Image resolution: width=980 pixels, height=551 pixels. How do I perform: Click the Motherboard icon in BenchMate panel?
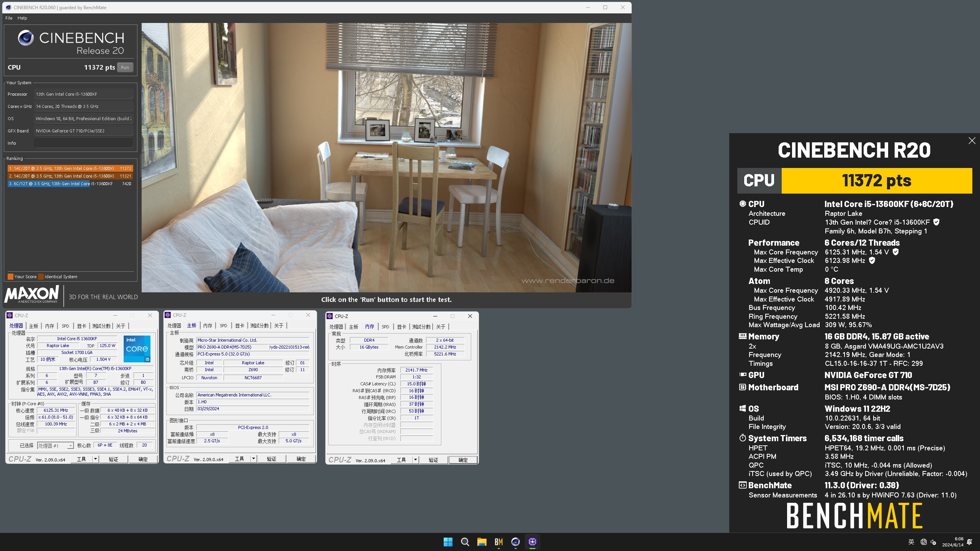pyautogui.click(x=743, y=387)
